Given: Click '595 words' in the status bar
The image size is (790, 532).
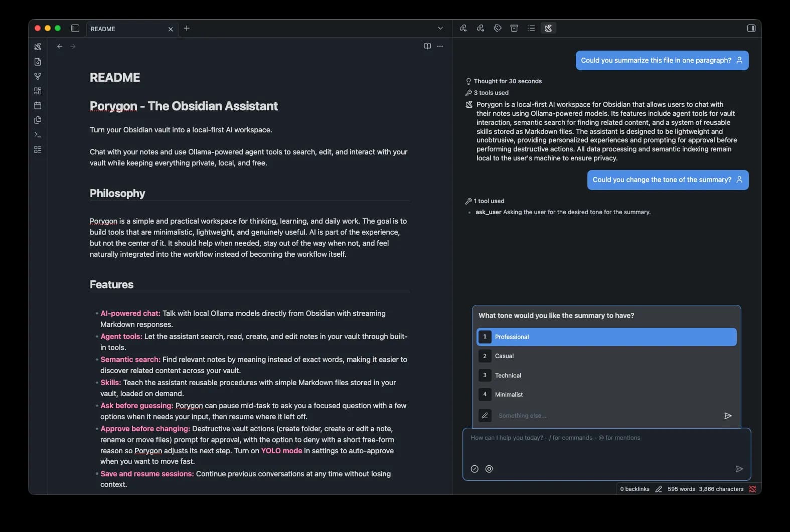Looking at the screenshot, I should click(681, 489).
